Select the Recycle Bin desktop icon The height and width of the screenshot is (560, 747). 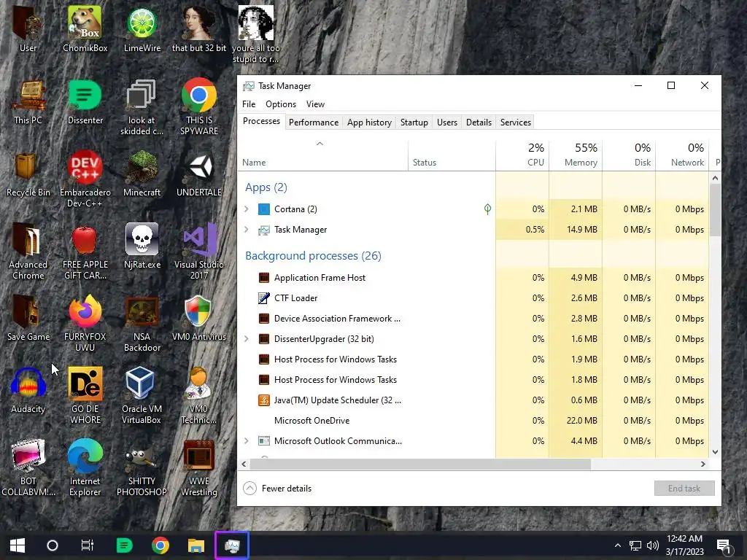pos(28,174)
